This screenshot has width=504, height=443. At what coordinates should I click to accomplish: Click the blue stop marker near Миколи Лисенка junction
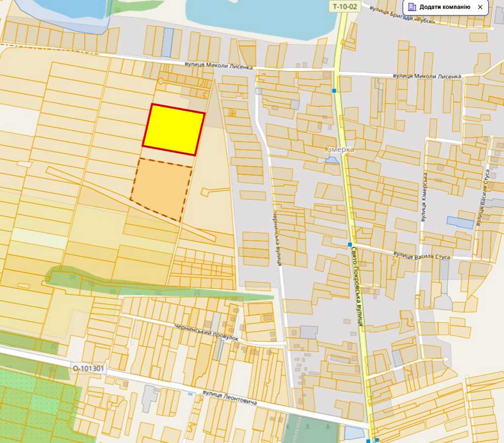(x=335, y=91)
